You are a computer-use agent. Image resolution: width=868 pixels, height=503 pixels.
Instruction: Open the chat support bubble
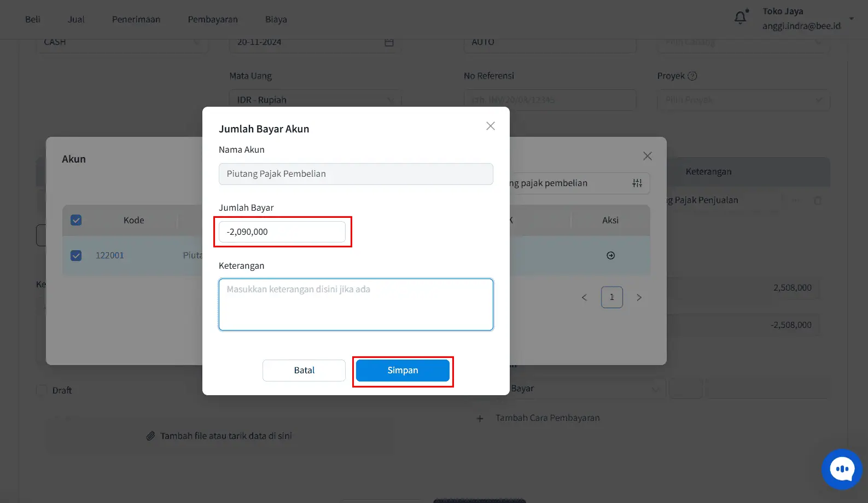click(842, 469)
